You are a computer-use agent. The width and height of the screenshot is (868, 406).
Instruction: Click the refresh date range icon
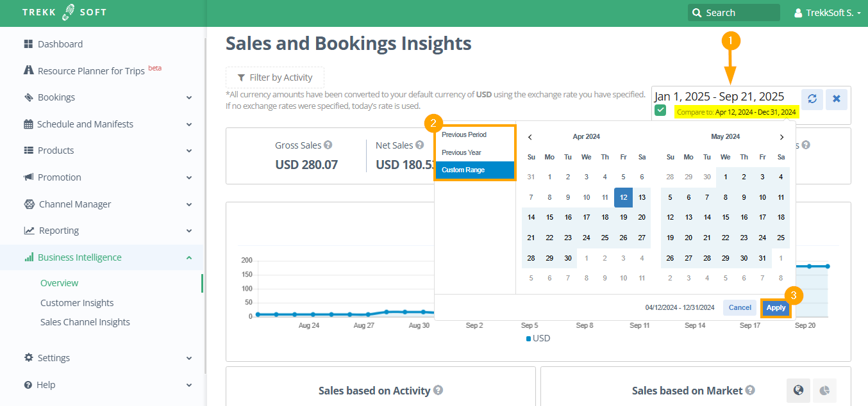click(x=812, y=99)
